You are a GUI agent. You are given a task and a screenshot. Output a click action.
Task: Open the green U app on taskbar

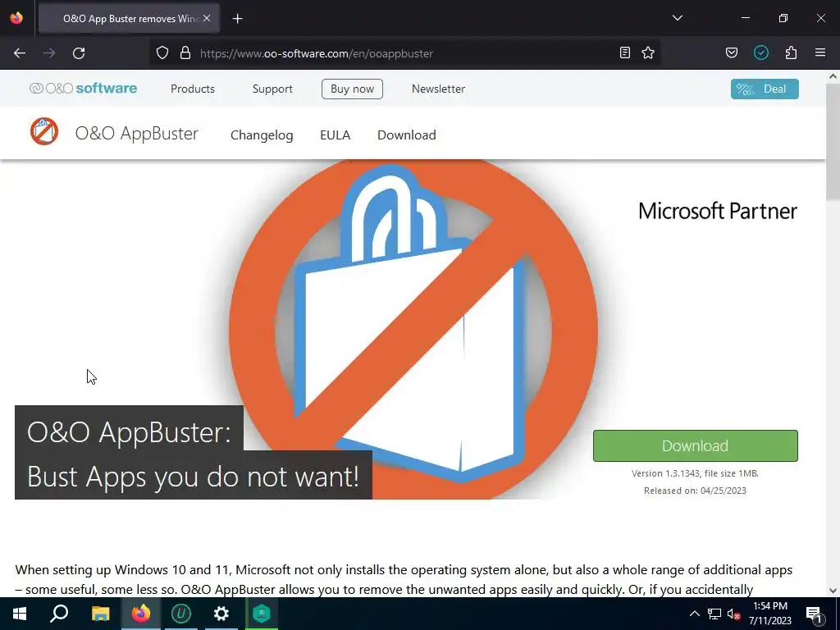pyautogui.click(x=181, y=614)
